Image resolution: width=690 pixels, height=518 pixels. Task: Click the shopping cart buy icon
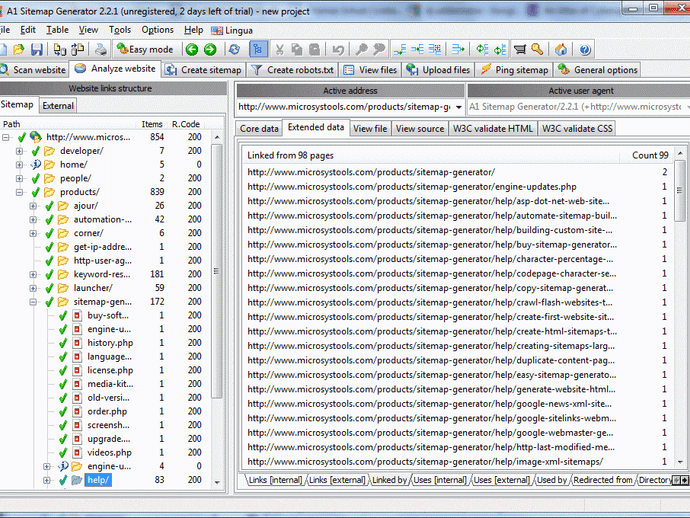(x=520, y=49)
